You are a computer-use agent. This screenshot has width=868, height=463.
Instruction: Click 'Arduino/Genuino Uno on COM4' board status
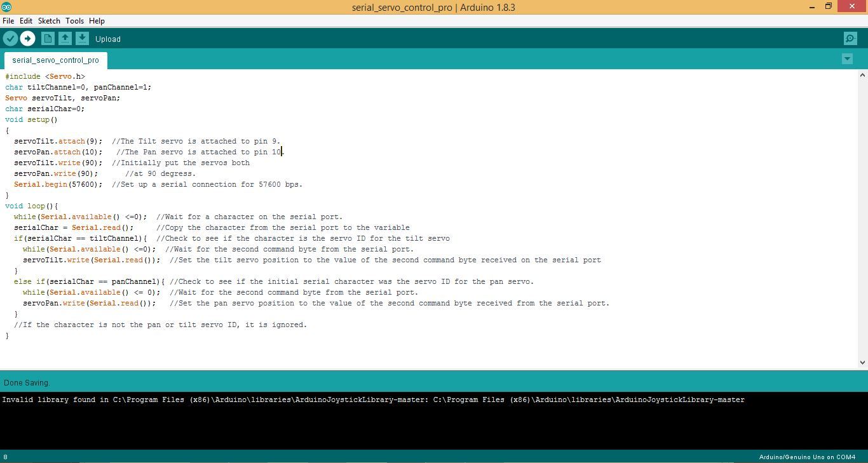tap(807, 457)
